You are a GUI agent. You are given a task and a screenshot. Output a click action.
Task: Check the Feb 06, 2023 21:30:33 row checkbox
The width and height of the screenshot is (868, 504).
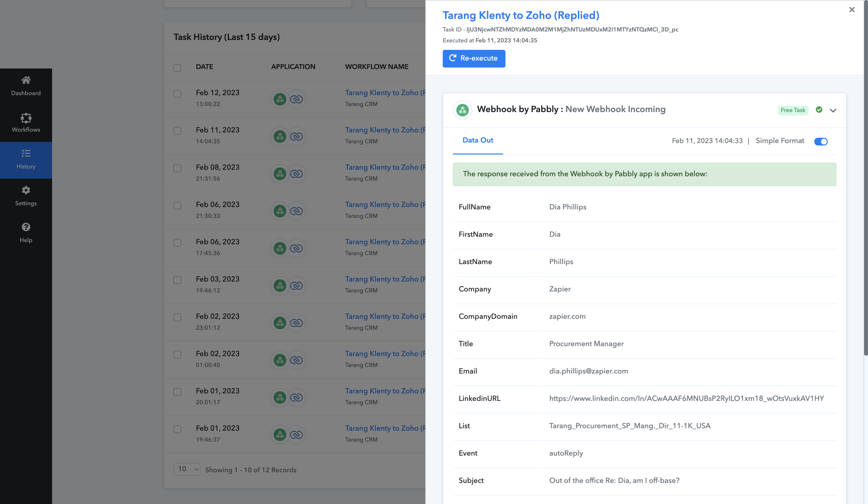177,206
